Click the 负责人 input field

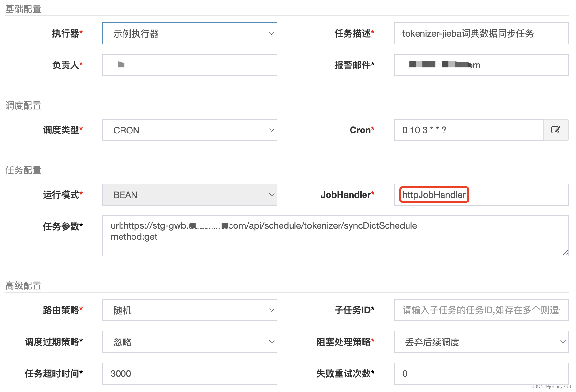(x=190, y=65)
